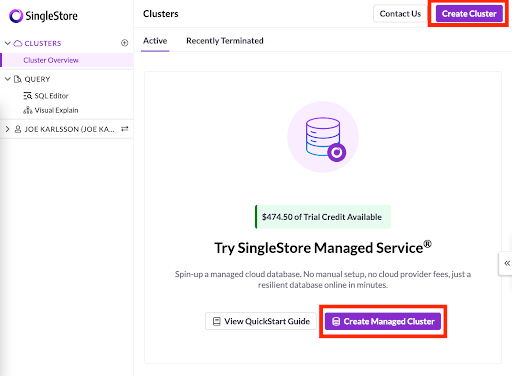Screen dimensions: 512x376
Task: Click the Visual Explain icon
Action: click(x=28, y=110)
